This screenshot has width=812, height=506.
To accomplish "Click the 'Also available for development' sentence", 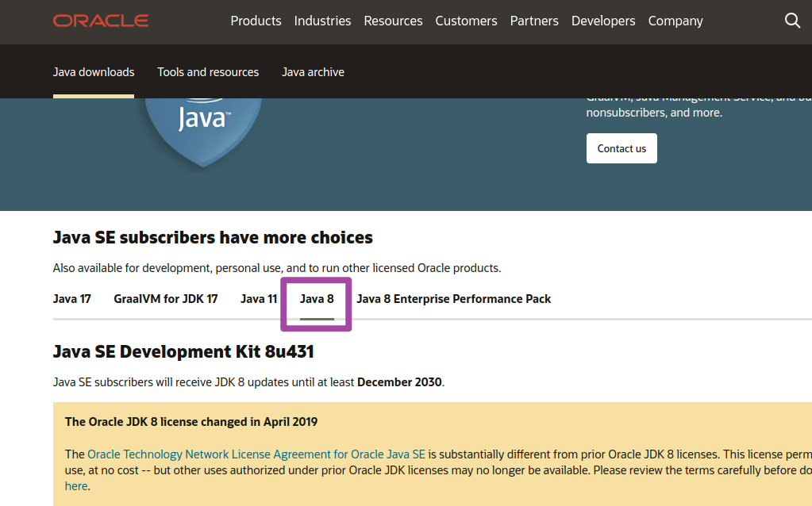I will (277, 268).
